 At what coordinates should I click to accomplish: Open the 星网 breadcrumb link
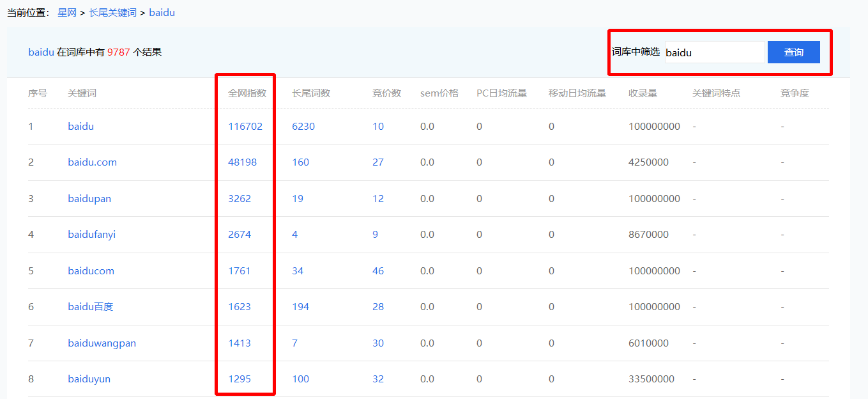(x=66, y=12)
